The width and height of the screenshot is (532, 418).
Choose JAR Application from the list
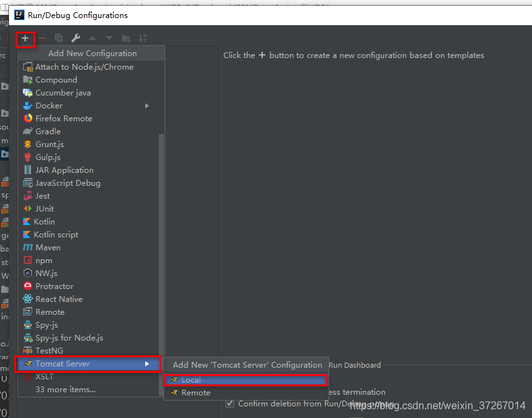pyautogui.click(x=88, y=170)
